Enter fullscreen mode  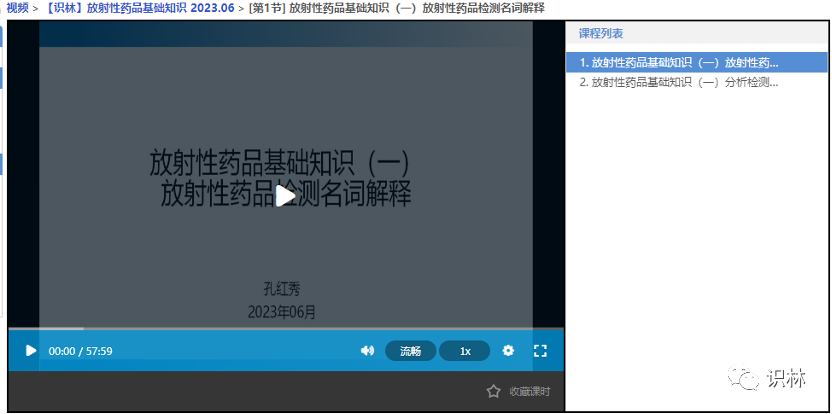540,350
